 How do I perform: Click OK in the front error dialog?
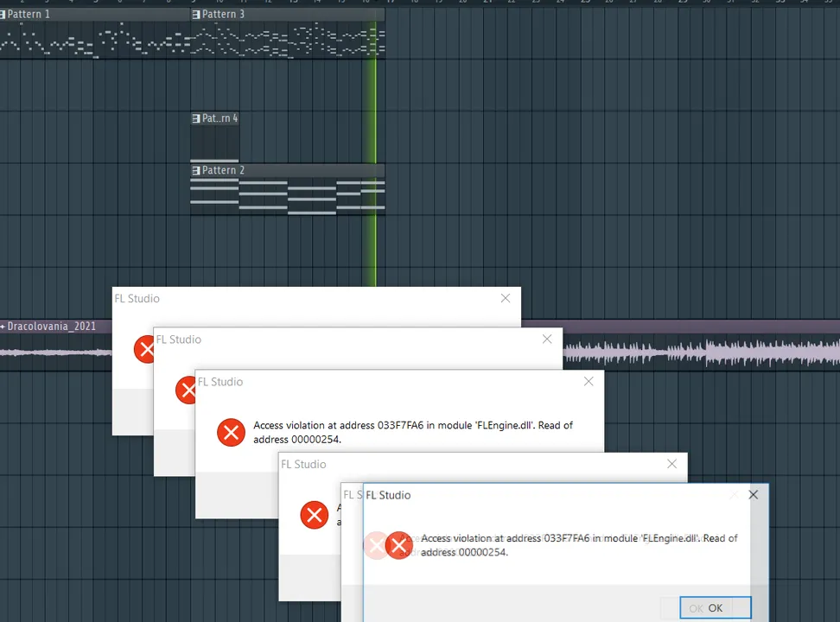pyautogui.click(x=716, y=608)
